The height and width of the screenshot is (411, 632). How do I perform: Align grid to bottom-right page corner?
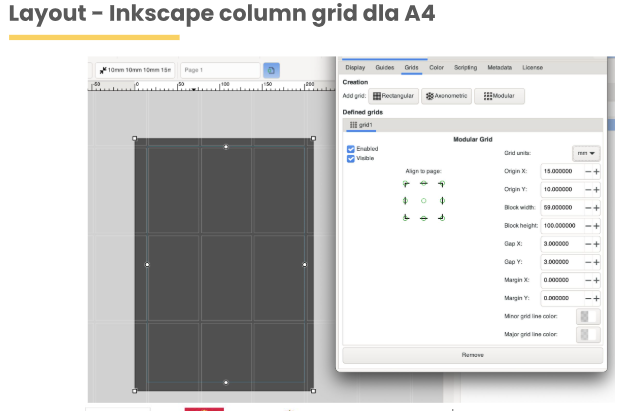click(x=442, y=218)
